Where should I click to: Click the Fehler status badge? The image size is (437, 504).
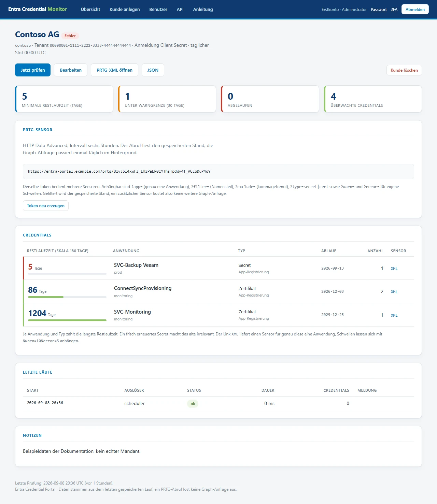(70, 36)
